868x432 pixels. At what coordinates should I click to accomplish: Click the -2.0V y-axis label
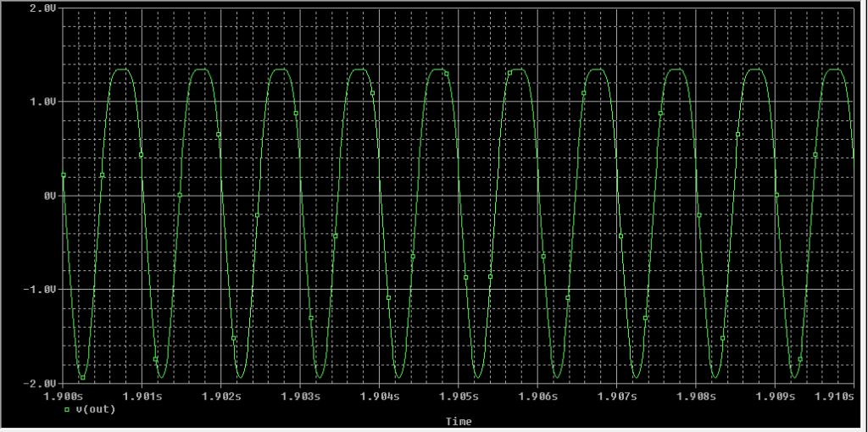click(40, 384)
